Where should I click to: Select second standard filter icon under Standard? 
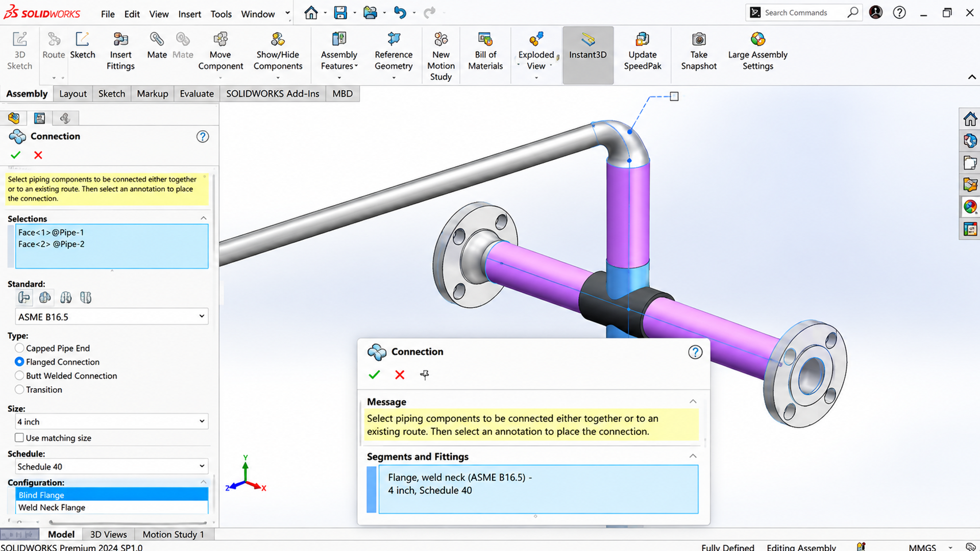point(45,297)
